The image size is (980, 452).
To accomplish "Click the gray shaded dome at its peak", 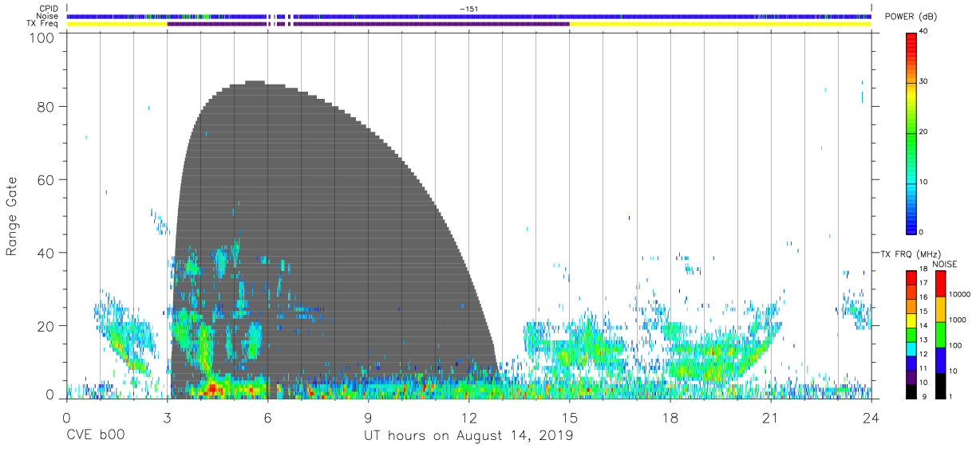I will coord(255,83).
